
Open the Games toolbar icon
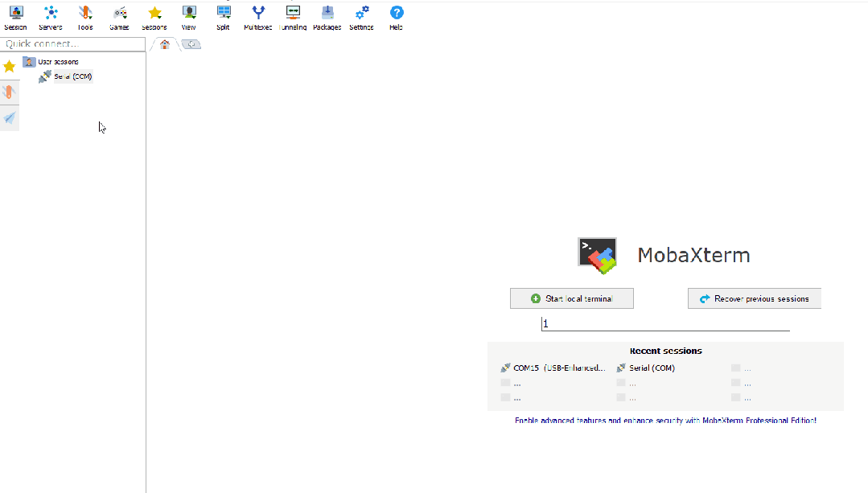coord(119,18)
